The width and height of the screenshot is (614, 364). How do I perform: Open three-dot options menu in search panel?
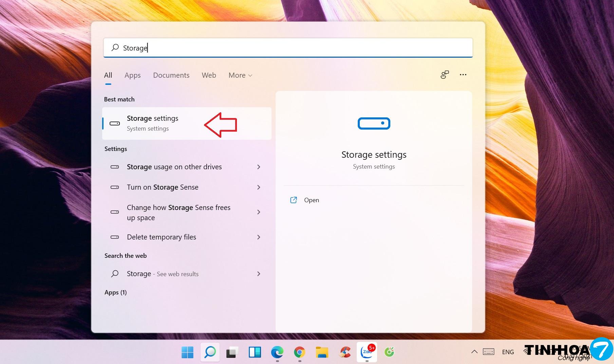(x=463, y=75)
